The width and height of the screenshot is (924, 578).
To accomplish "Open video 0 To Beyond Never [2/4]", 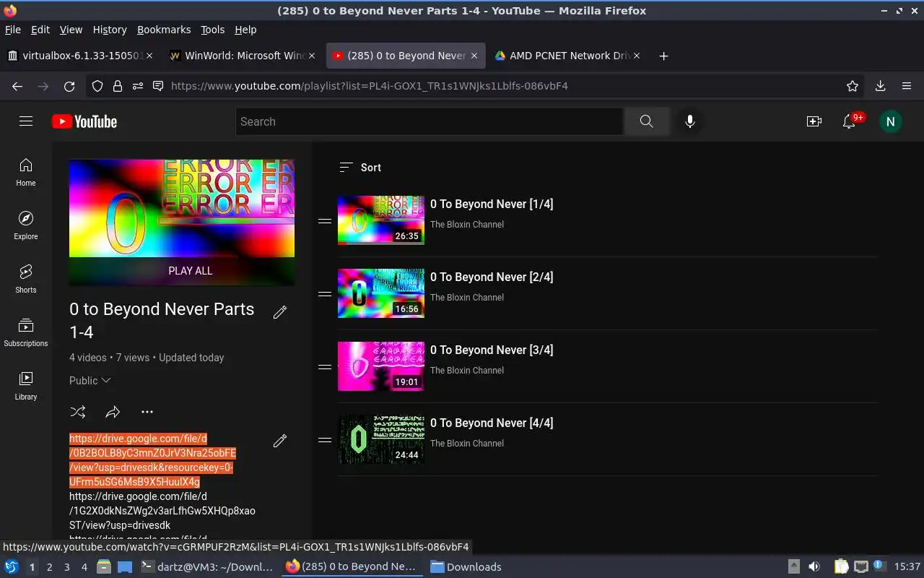I will 492,277.
